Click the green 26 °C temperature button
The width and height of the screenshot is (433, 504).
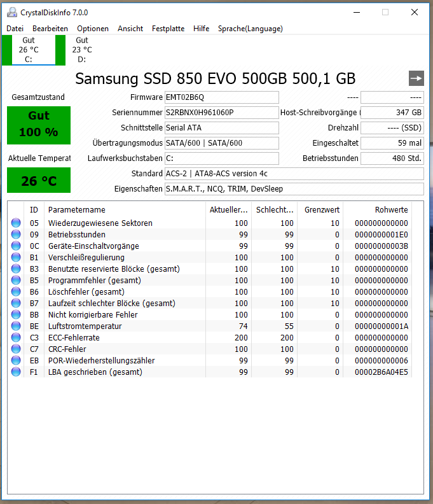click(39, 180)
